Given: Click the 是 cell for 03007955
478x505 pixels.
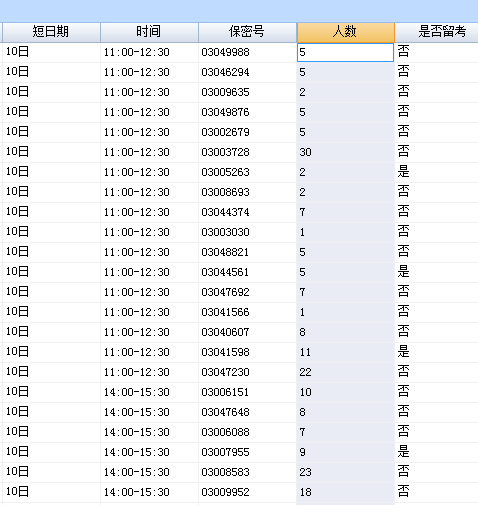Looking at the screenshot, I should 437,452.
